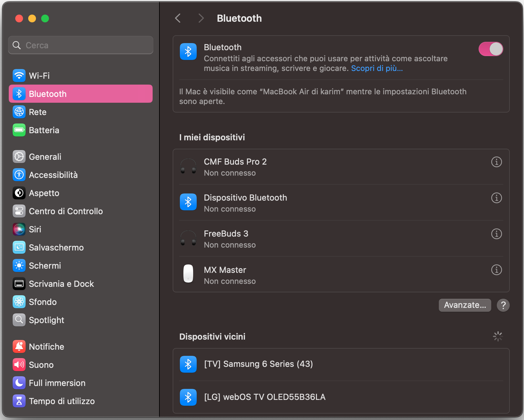The height and width of the screenshot is (420, 524).
Task: Click Bluetooth icon beside Samsung 6 Series TV
Action: (188, 364)
